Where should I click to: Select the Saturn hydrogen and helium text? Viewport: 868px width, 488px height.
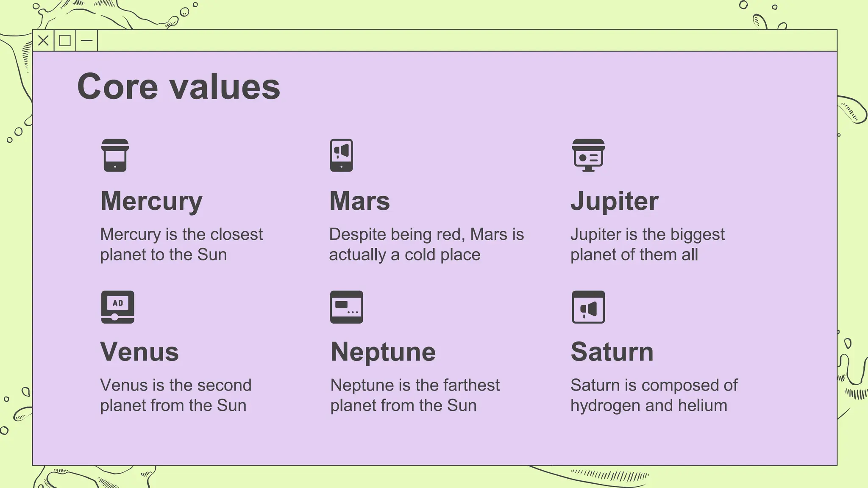coord(654,395)
